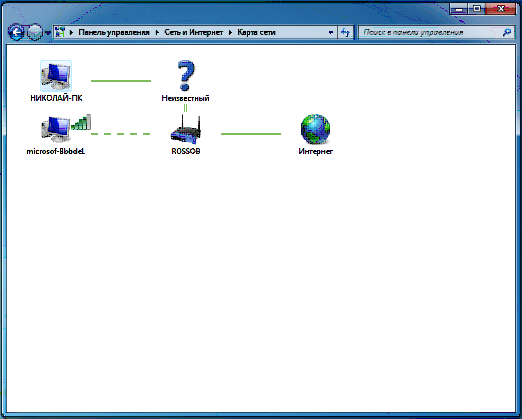Expand the arrow after Сеть и Интернет

230,33
